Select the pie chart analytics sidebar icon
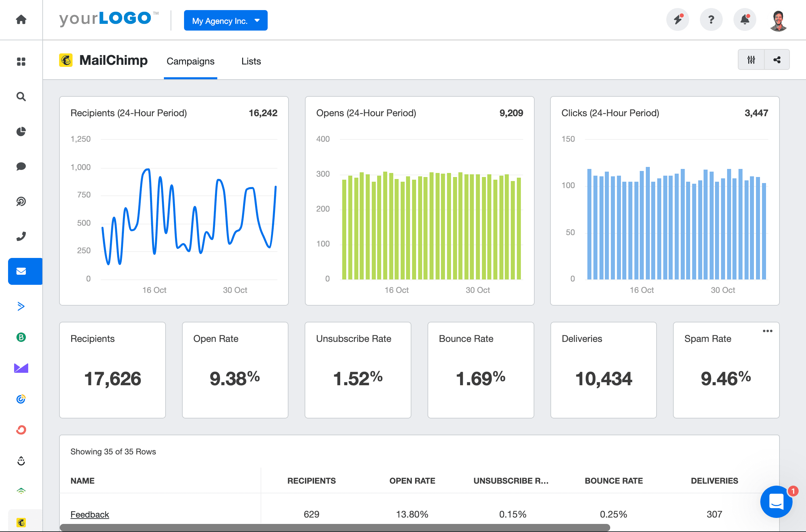The height and width of the screenshot is (532, 806). (21, 132)
